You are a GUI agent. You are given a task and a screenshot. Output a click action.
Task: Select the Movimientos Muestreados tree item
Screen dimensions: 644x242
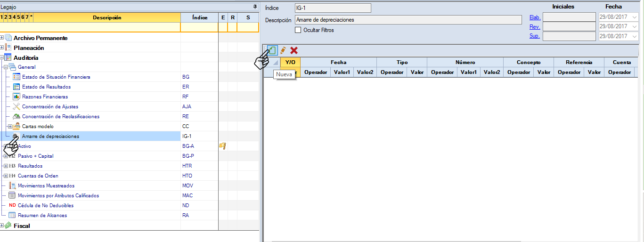tap(46, 186)
